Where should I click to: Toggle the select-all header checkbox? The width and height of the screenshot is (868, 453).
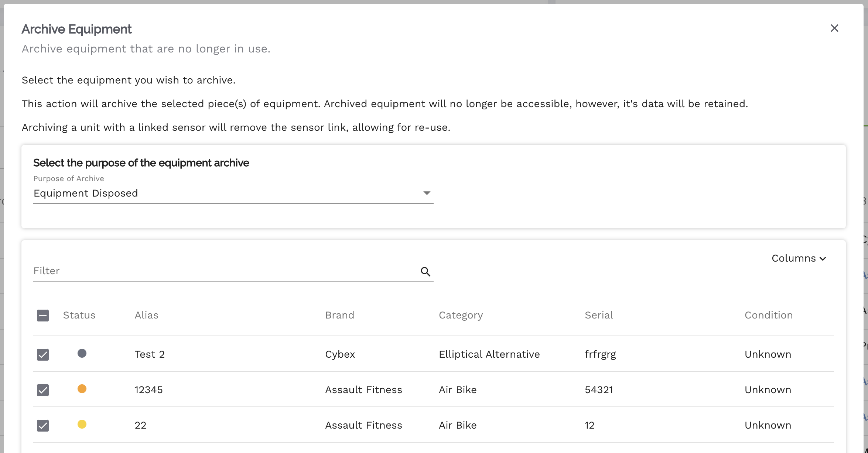(43, 316)
